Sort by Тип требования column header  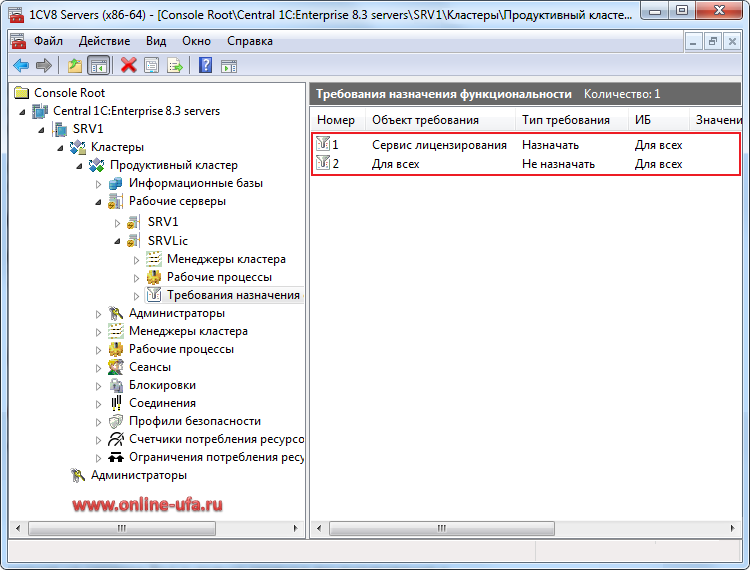pyautogui.click(x=572, y=120)
